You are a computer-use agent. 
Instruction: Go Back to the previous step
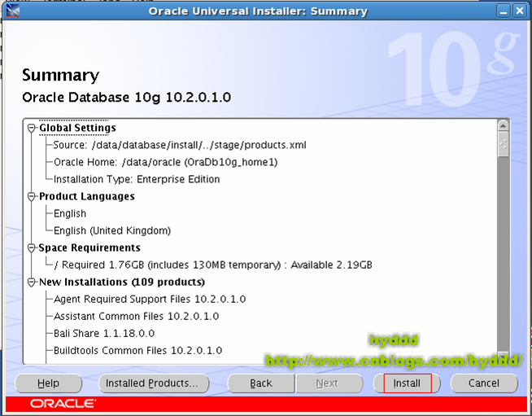tap(261, 383)
